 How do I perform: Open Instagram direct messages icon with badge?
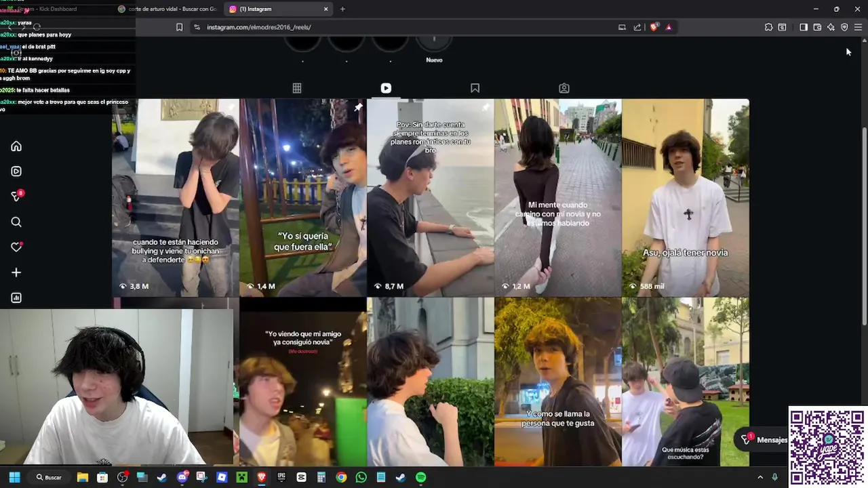point(17,196)
